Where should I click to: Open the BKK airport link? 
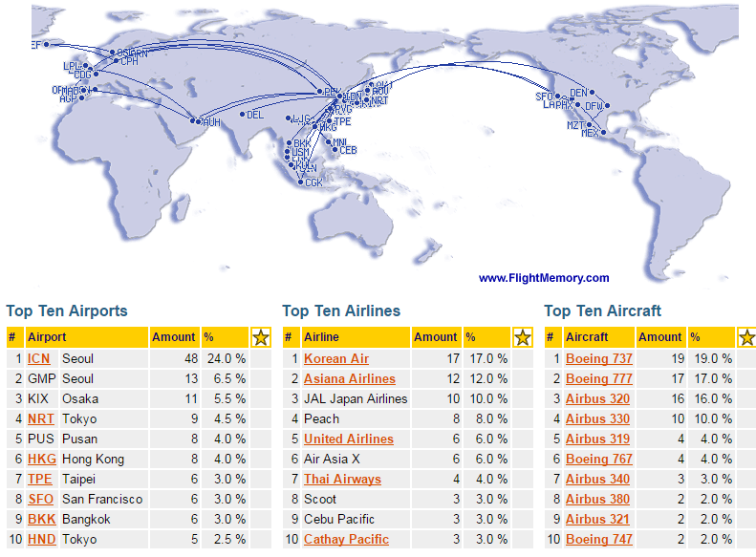click(41, 519)
